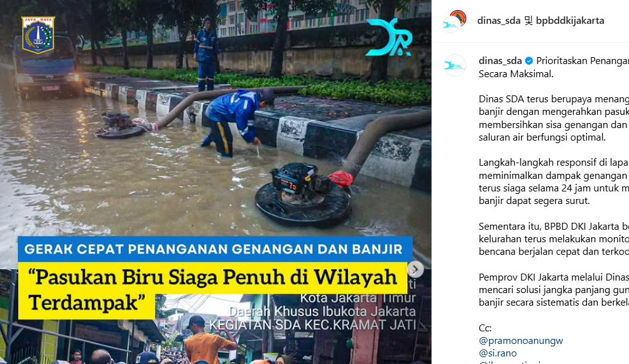Advance to the next carousel slide arrow
629x364 pixels.
(x=415, y=269)
